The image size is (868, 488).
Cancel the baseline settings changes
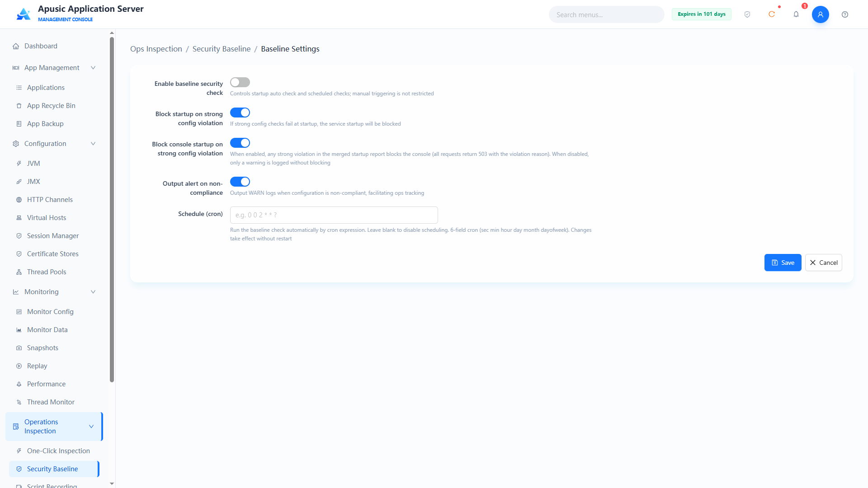coord(823,263)
